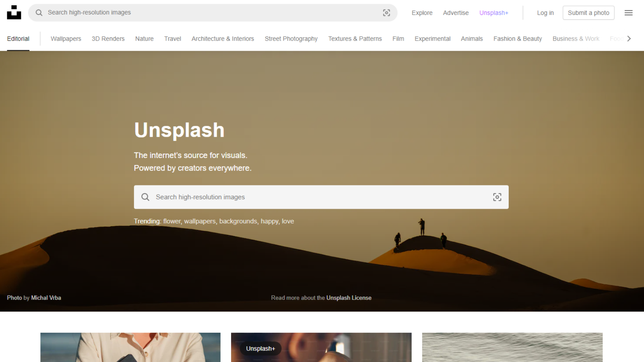644x362 pixels.
Task: Open the Animals category
Action: point(472,39)
